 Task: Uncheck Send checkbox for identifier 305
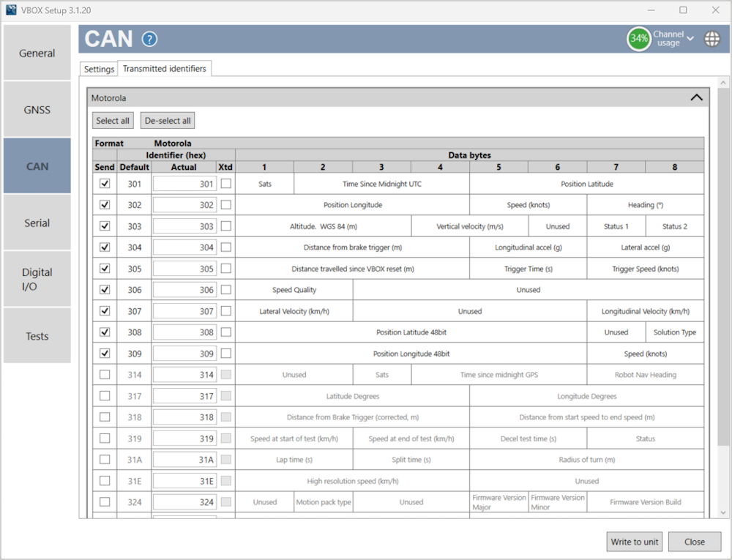[105, 269]
